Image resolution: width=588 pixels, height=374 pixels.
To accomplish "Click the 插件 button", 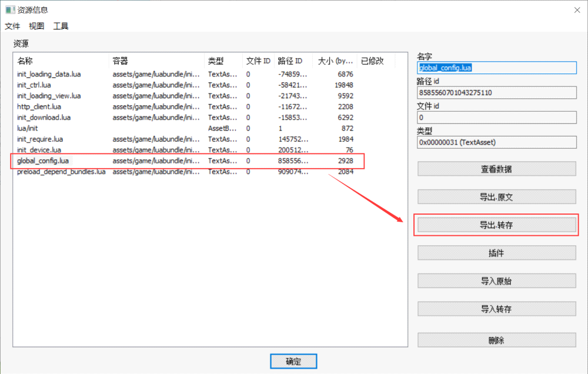I will 496,253.
